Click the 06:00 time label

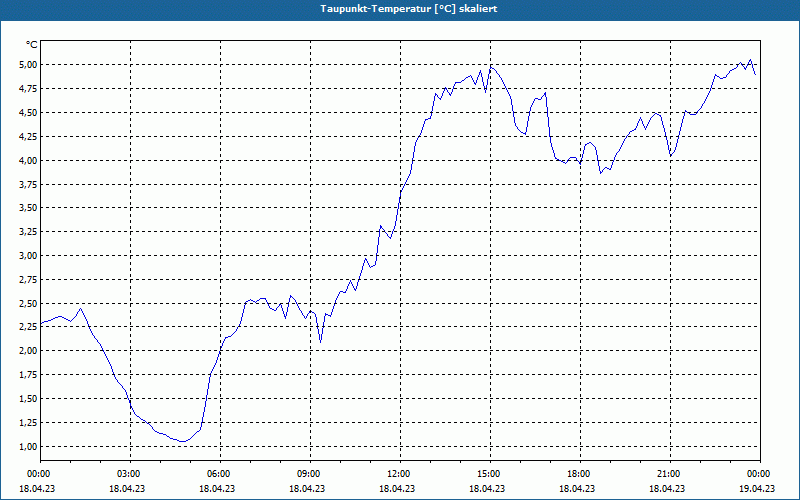tap(220, 474)
